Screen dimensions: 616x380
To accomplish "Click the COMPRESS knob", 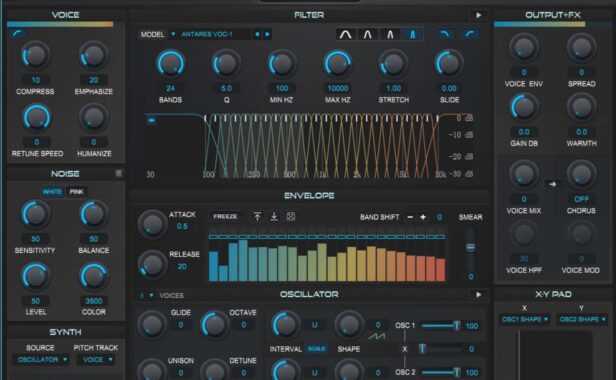I will click(35, 56).
